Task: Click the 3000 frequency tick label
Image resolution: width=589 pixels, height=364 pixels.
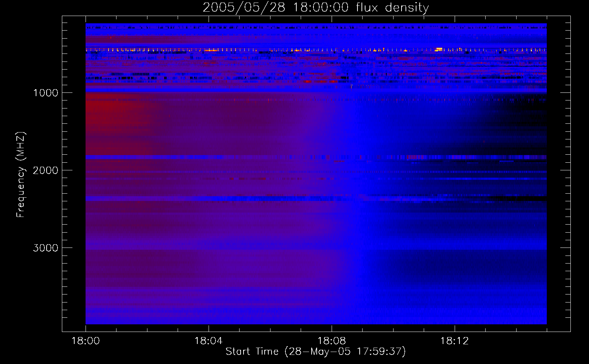Action: coord(46,248)
